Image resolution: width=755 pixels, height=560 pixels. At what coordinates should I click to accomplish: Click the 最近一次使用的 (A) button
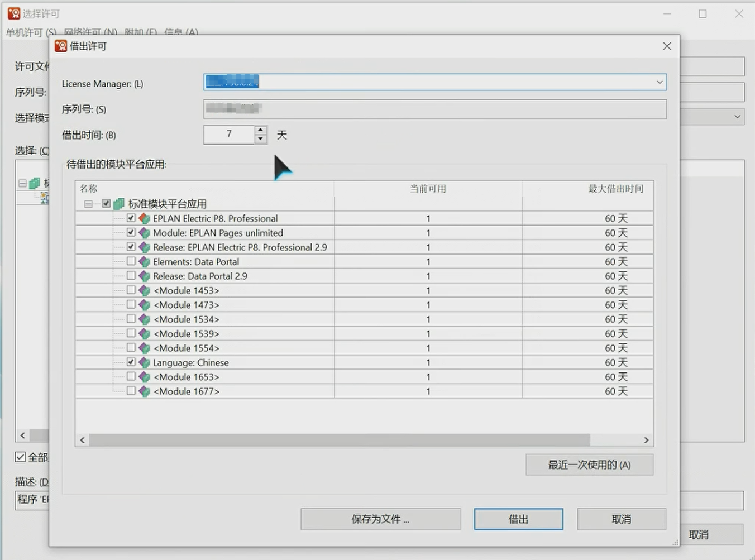pos(589,465)
